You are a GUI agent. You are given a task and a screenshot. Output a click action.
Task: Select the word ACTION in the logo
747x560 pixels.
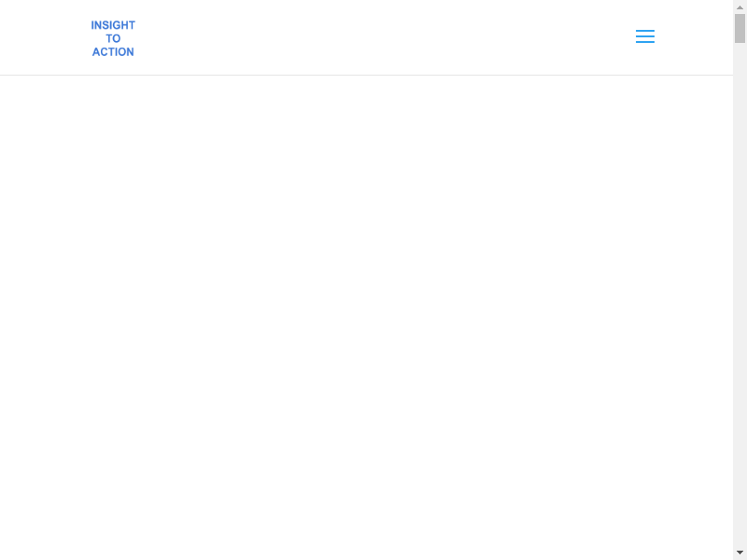click(113, 52)
